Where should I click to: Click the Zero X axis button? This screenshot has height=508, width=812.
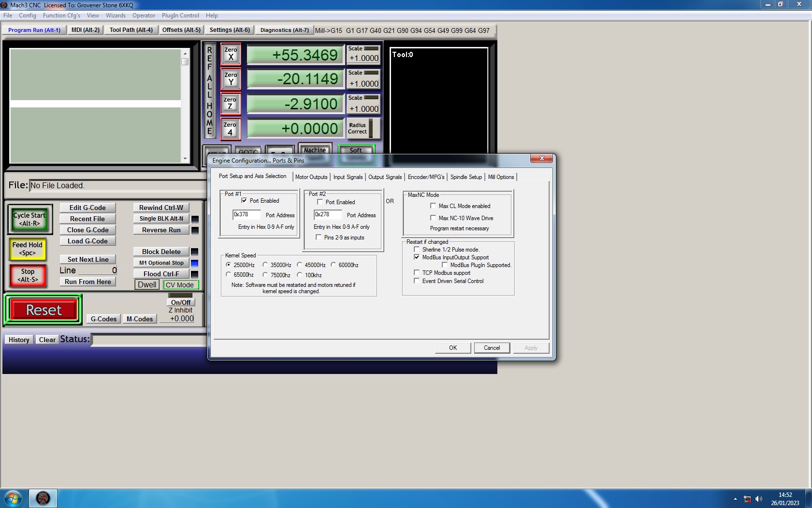pos(231,54)
